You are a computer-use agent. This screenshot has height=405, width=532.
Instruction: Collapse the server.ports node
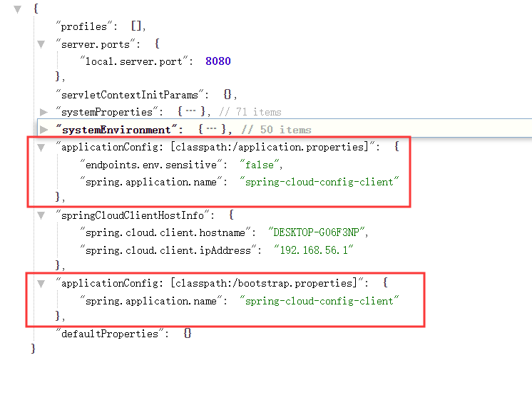[x=41, y=44]
